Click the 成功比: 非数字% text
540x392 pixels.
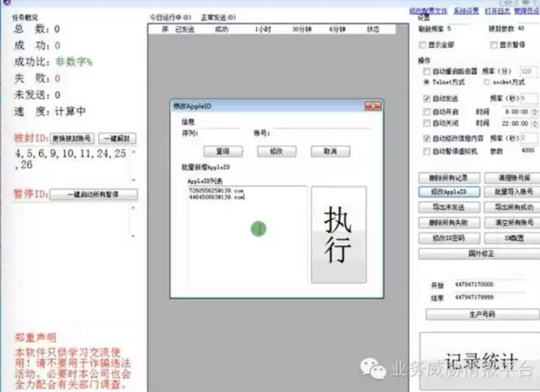(53, 62)
